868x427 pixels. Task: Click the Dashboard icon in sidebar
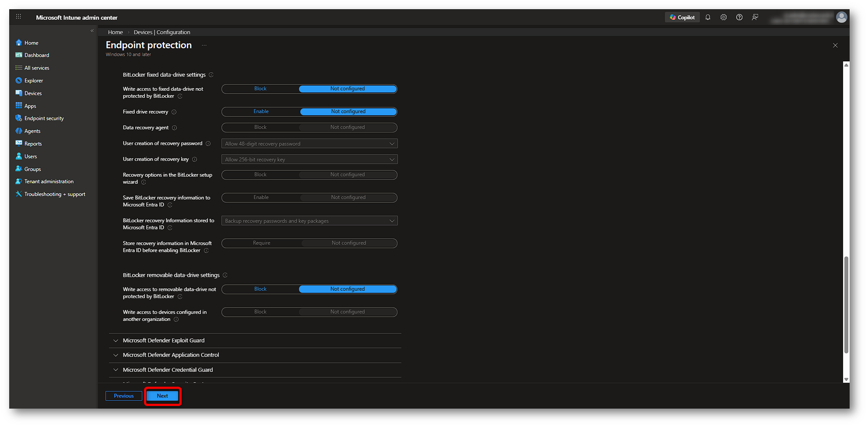click(x=19, y=55)
